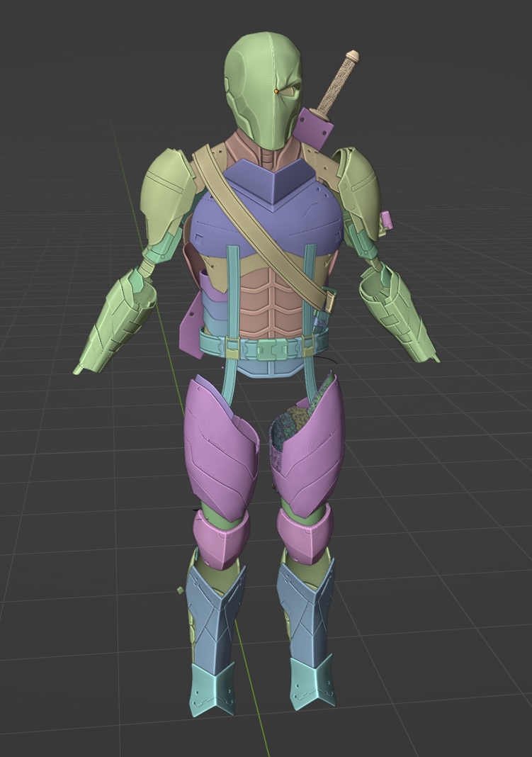Select the teal boot crossed by green axis
Viewport: 532px width, 757px height.
pyautogui.click(x=213, y=689)
